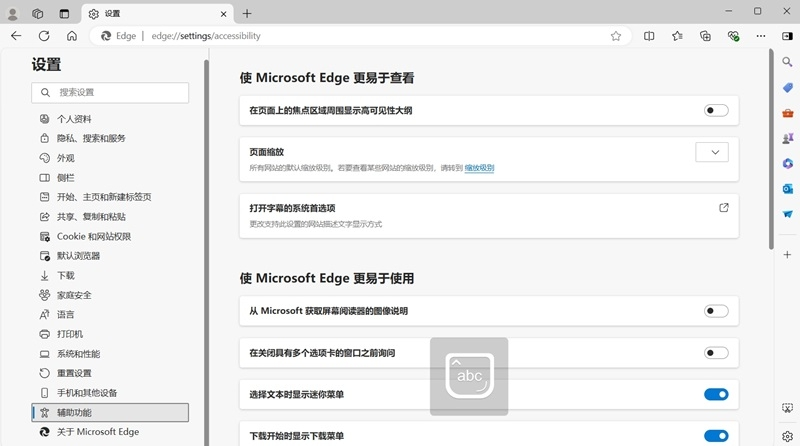Open a new tab with plus button
Screen dimensions: 800x446
(247, 14)
